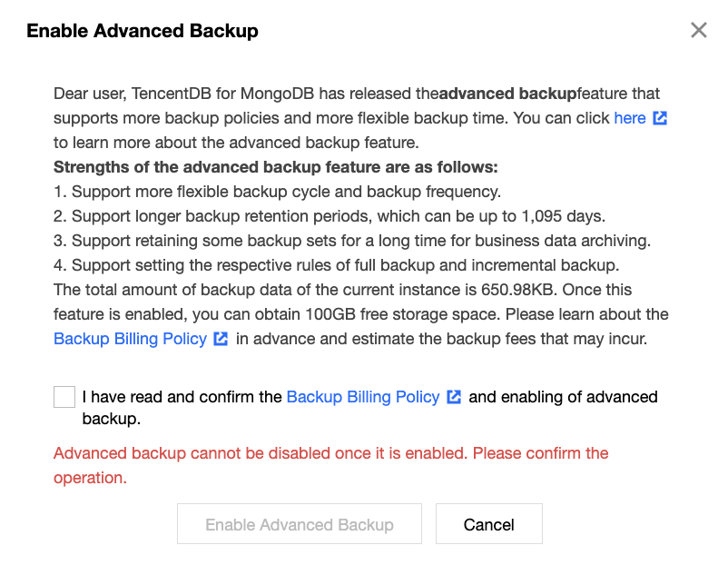Image resolution: width=728 pixels, height=565 pixels.
Task: Tick the read and confirm checkbox
Action: 64,397
